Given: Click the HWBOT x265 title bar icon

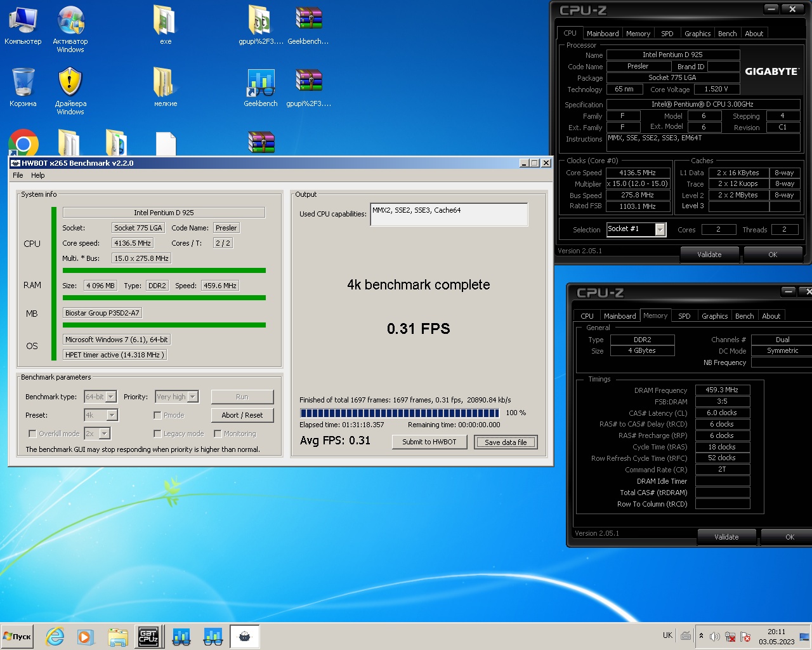Looking at the screenshot, I should 16,163.
